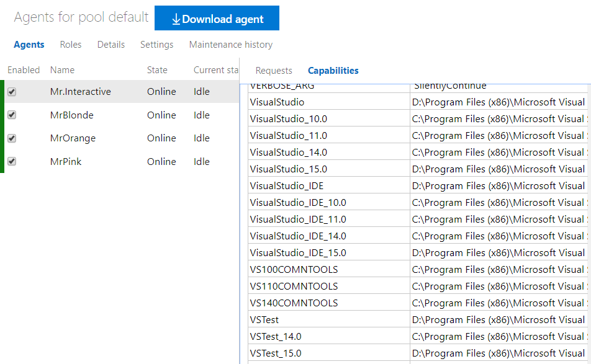Click the Idle status of MrPink

click(202, 161)
